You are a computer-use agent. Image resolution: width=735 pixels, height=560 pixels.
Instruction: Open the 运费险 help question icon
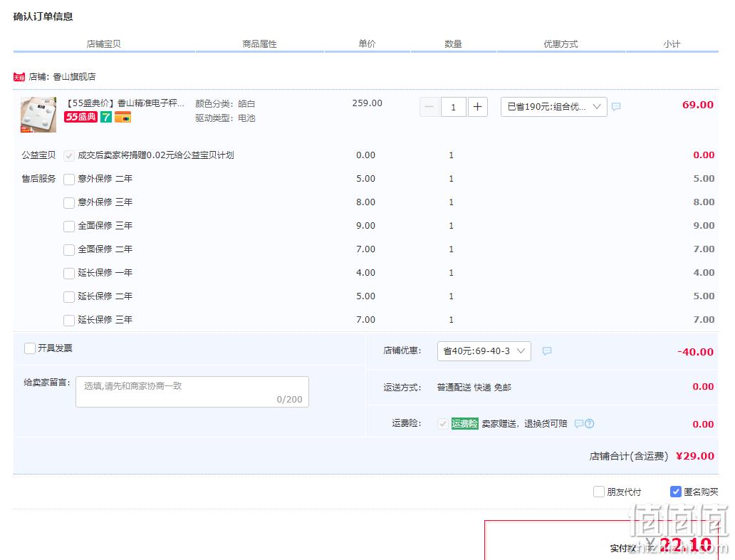(590, 423)
